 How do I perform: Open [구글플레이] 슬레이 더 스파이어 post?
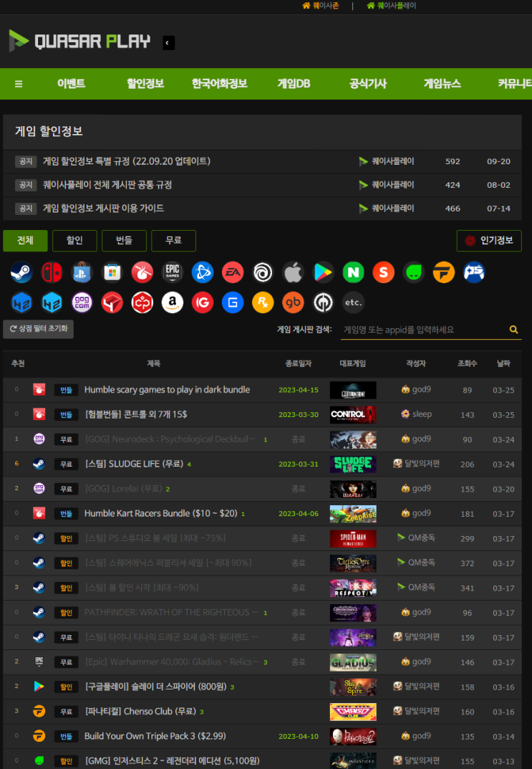156,687
